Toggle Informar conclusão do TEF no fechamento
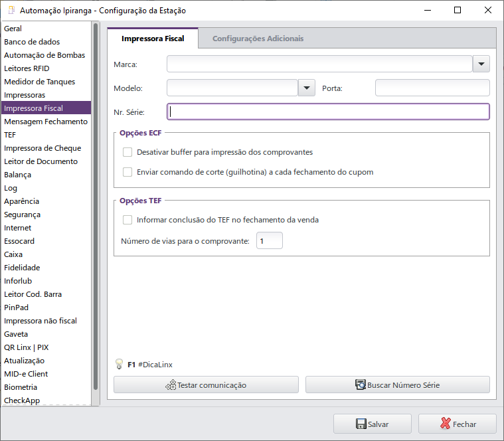 point(127,220)
